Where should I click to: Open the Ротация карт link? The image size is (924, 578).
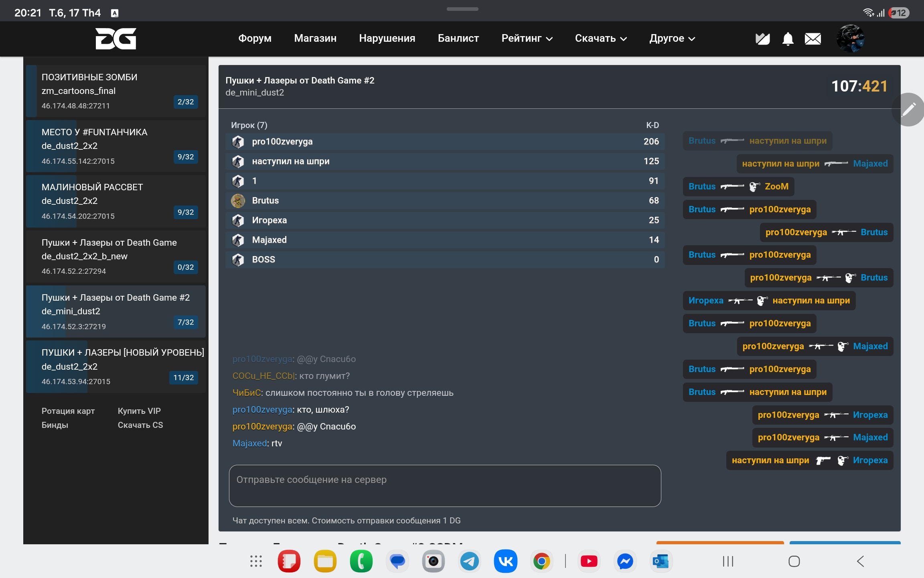[x=68, y=411]
